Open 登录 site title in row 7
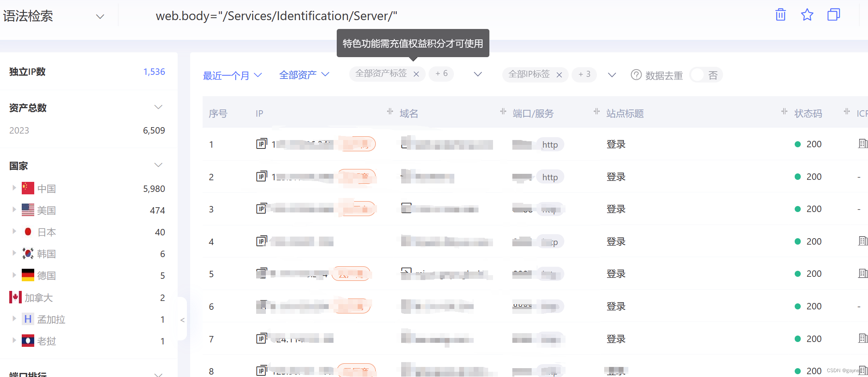The image size is (868, 377). [616, 339]
